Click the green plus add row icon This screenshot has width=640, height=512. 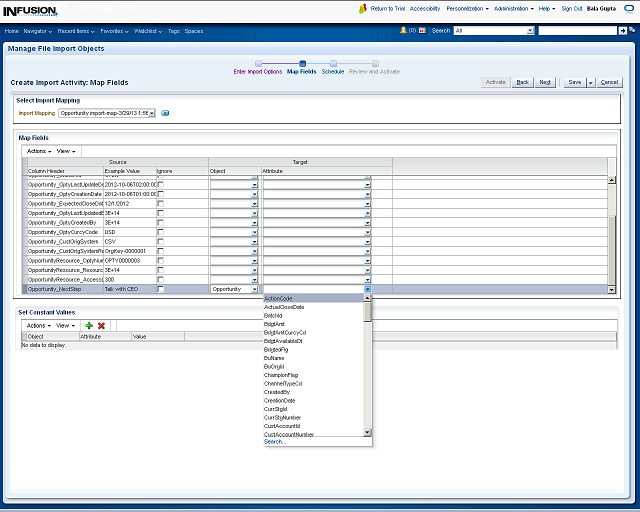[89, 325]
